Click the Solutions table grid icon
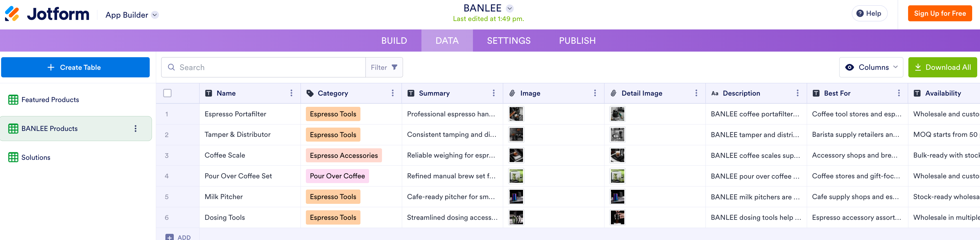Image resolution: width=980 pixels, height=240 pixels. point(13,157)
